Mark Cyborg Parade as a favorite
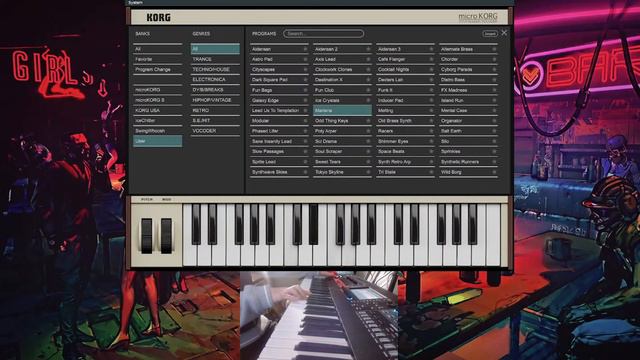 pos(494,70)
